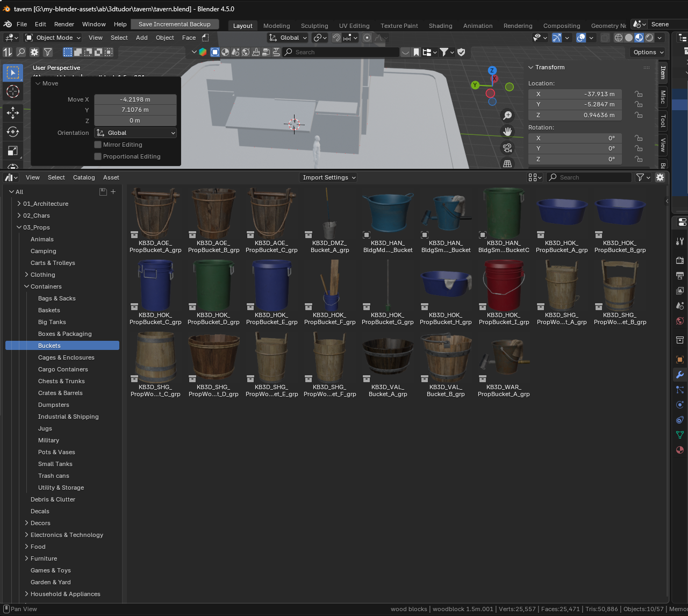Screen dimensions: 688x616
Task: Expand the 01_Architecture catalog
Action: pos(19,204)
